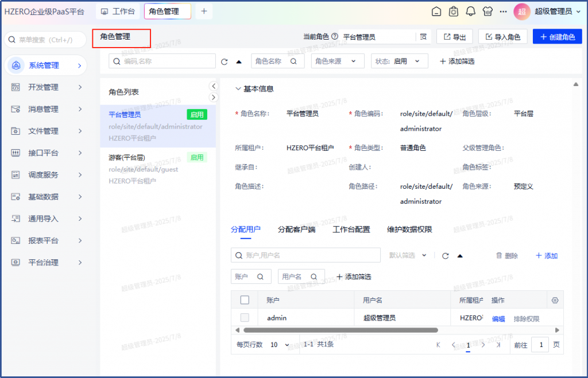Click the 编辑 link for admin

click(498, 318)
